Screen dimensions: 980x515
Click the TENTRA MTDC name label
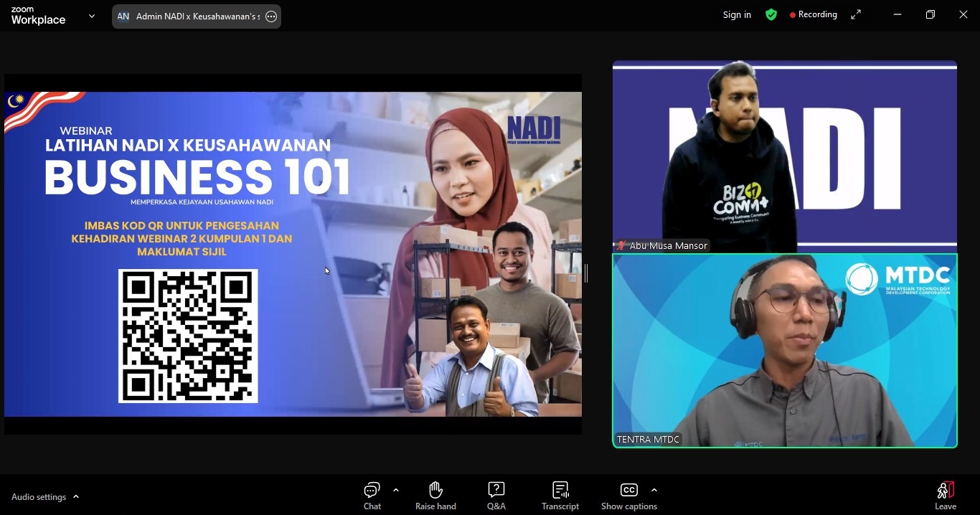(x=648, y=439)
